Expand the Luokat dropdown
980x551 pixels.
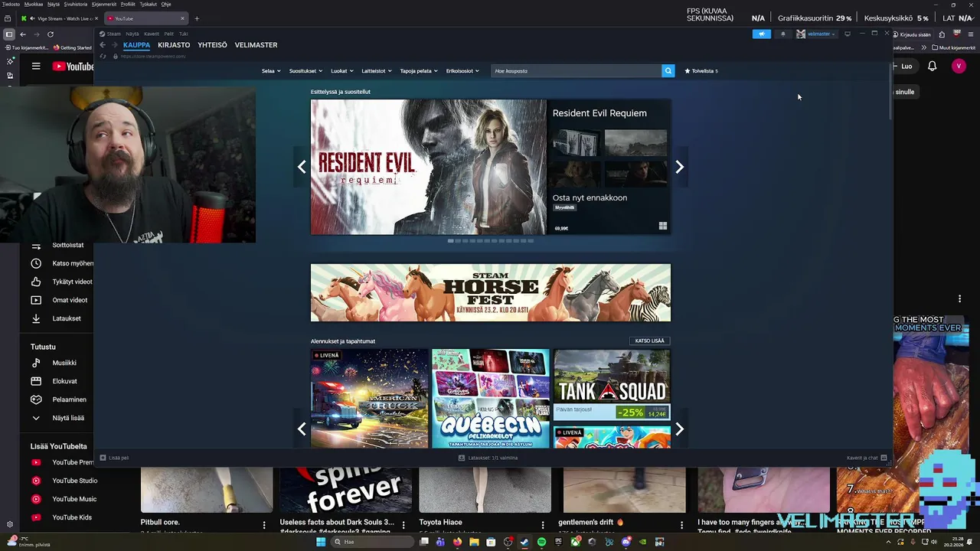(x=341, y=70)
